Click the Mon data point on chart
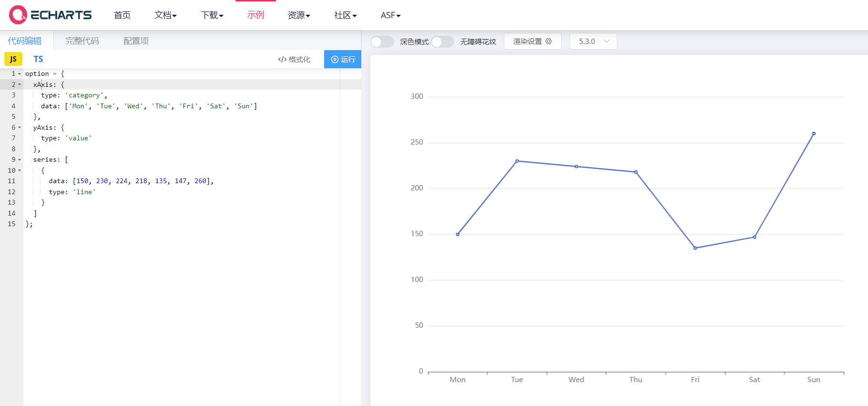This screenshot has width=868, height=406. 458,234
